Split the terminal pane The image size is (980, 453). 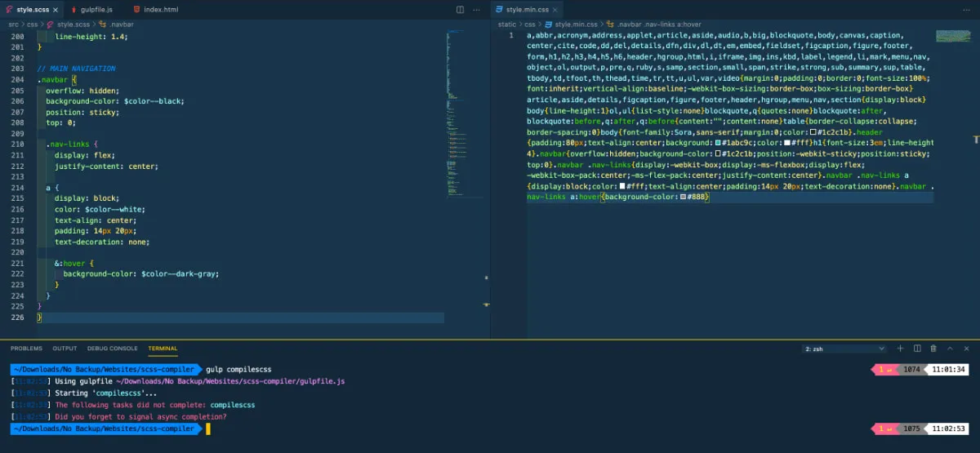coord(917,349)
